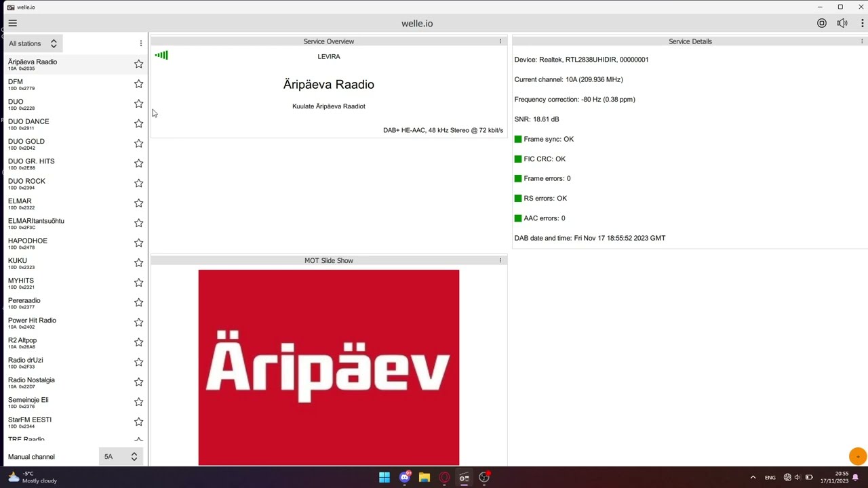Open the Service Overview panel menu
This screenshot has height=488, width=868.
point(500,41)
